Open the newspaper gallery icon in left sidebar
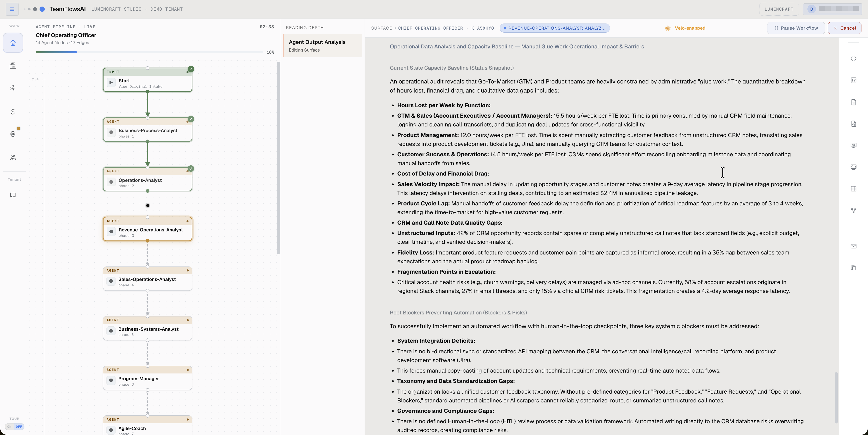Image resolution: width=868 pixels, height=435 pixels. click(x=13, y=66)
